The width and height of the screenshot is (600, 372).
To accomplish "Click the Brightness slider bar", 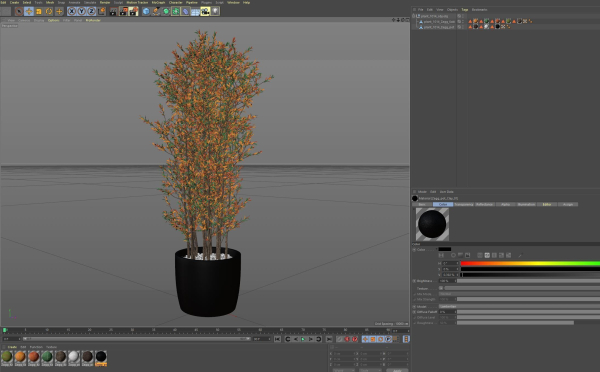I will click(x=528, y=281).
